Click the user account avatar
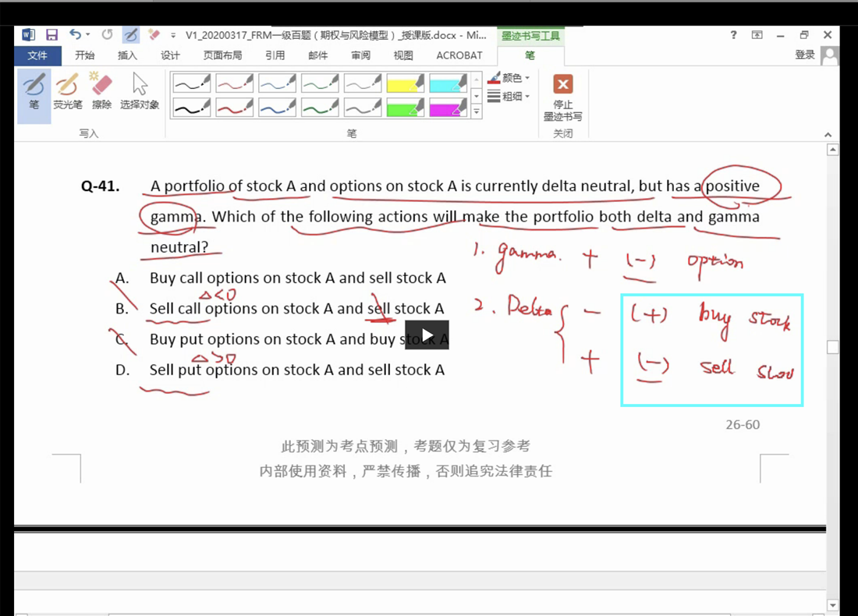This screenshot has height=616, width=858. [830, 55]
